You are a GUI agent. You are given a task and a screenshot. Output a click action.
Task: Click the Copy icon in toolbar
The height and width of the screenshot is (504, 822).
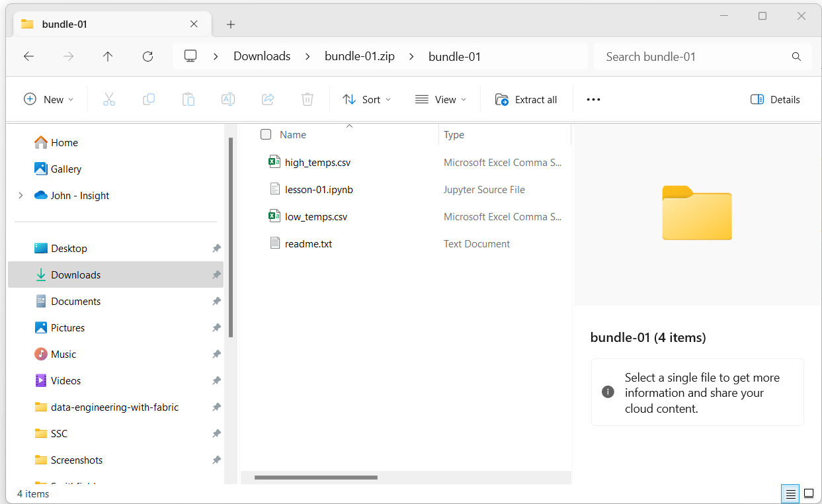click(x=149, y=99)
